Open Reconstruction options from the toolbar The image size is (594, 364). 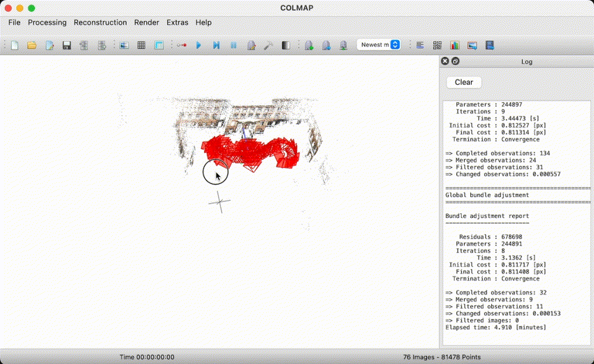tap(251, 46)
